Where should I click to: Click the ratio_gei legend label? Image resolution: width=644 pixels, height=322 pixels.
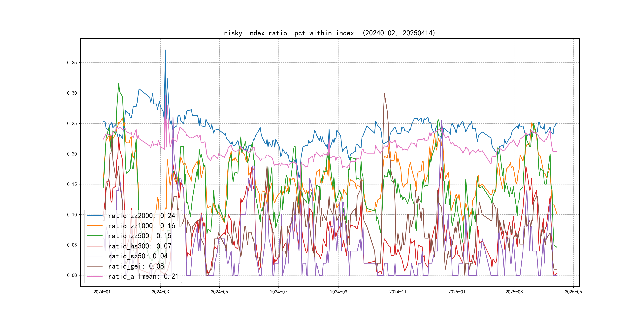136,266
